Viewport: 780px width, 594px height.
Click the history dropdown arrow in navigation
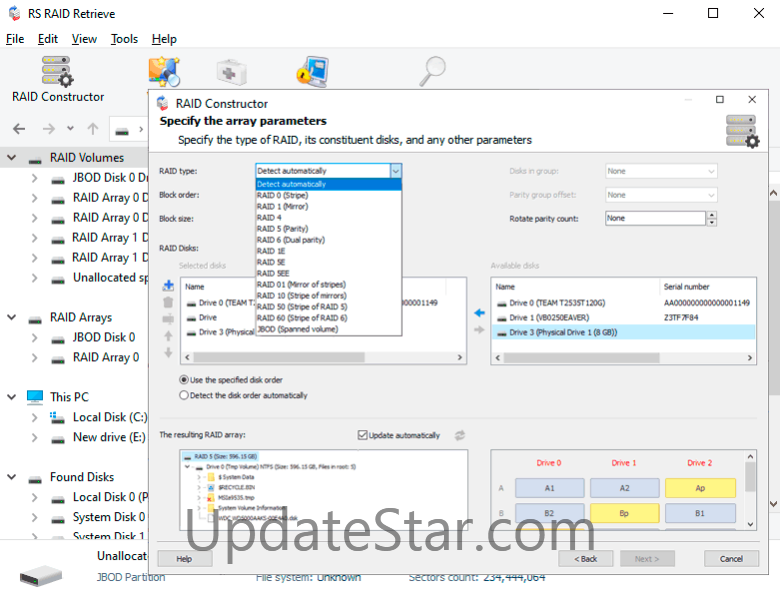point(71,128)
